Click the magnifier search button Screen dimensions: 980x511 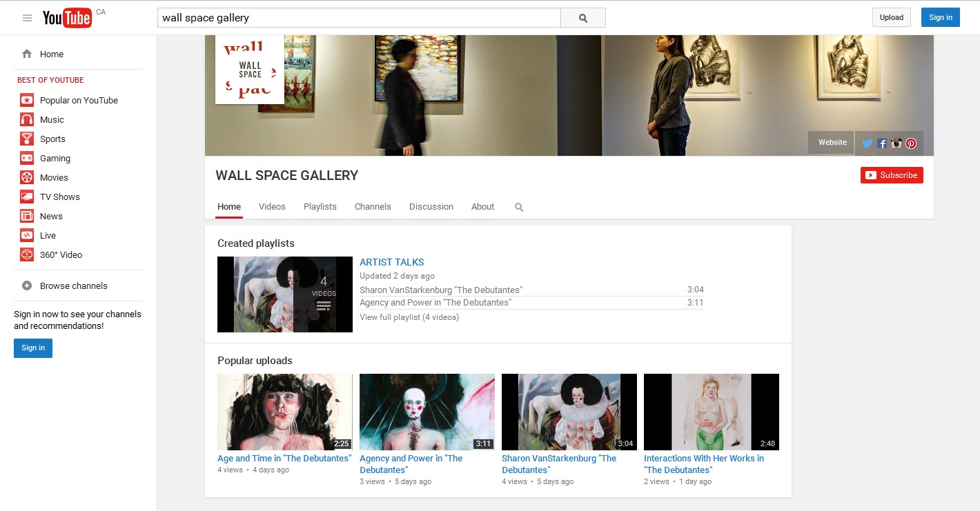point(583,18)
